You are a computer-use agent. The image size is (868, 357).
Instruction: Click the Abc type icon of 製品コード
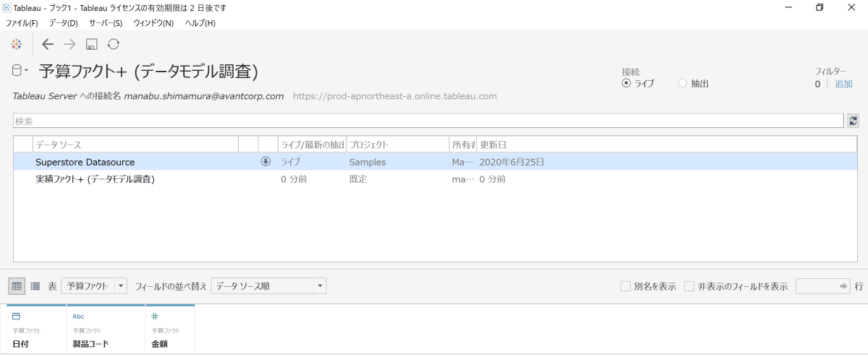click(x=79, y=317)
